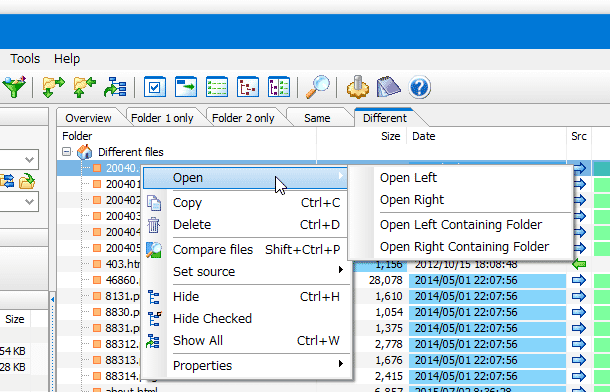
Task: Open the Tools menu
Action: 25,59
